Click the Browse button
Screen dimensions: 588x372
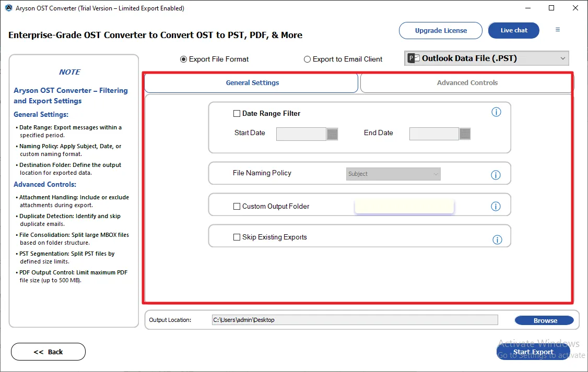coord(545,320)
